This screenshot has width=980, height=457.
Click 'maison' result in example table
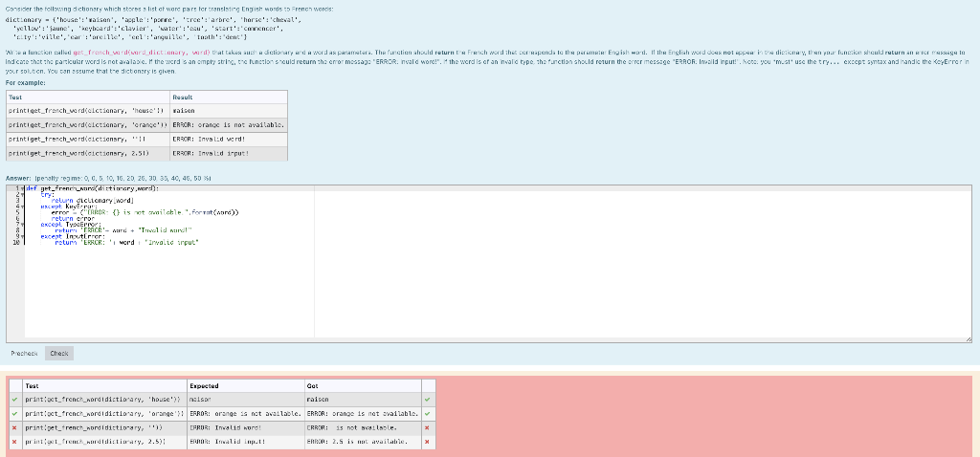(x=184, y=111)
